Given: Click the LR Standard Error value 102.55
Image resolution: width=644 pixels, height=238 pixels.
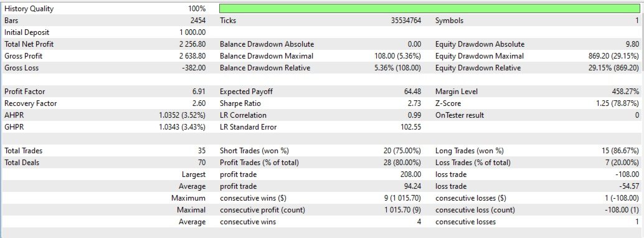Looking at the screenshot, I should 411,127.
